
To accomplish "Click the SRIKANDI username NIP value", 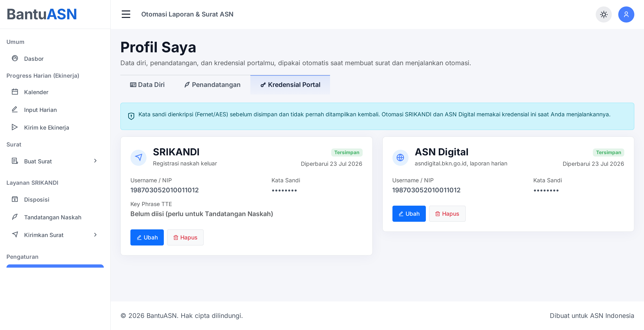I will (x=164, y=190).
